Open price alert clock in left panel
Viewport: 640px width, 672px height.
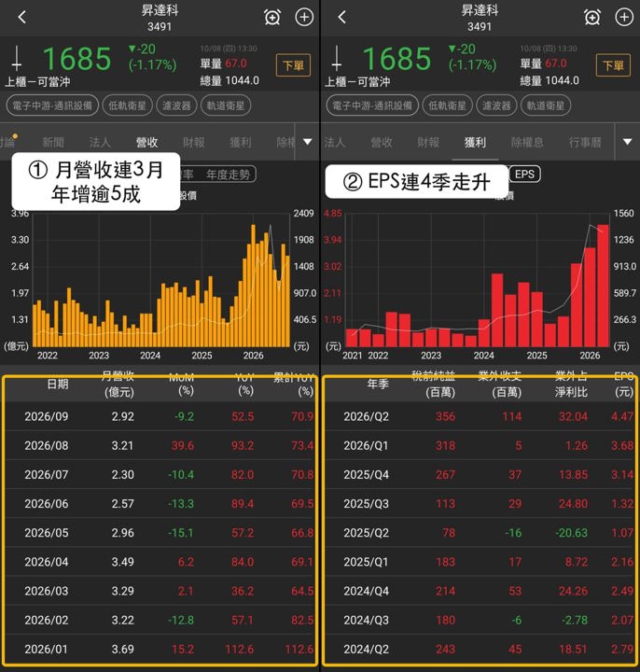coord(272,18)
